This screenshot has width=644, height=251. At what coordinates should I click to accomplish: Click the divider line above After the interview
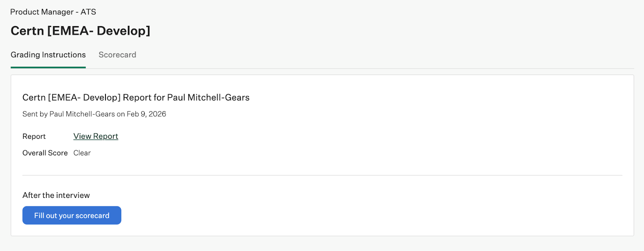[322, 175]
